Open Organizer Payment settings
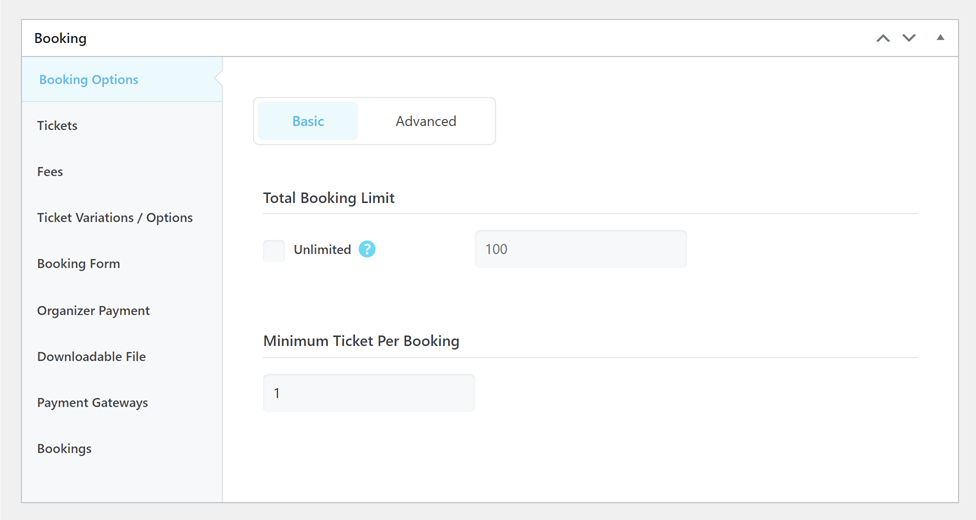 coord(93,311)
